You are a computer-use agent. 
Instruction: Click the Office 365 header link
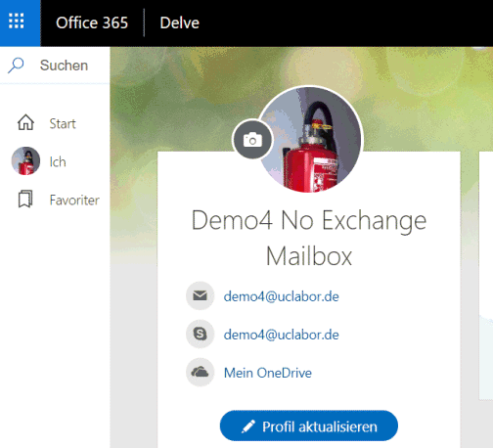(92, 22)
